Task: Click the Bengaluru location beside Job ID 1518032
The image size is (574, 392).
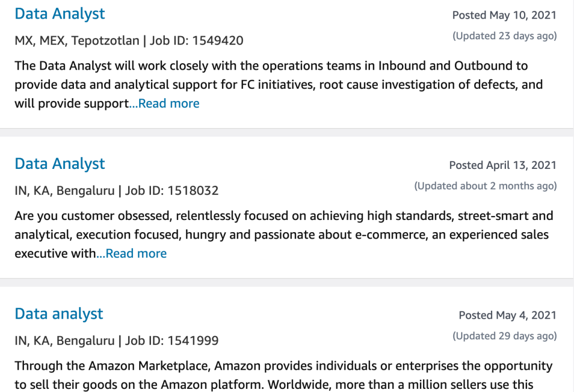Action: point(64,191)
